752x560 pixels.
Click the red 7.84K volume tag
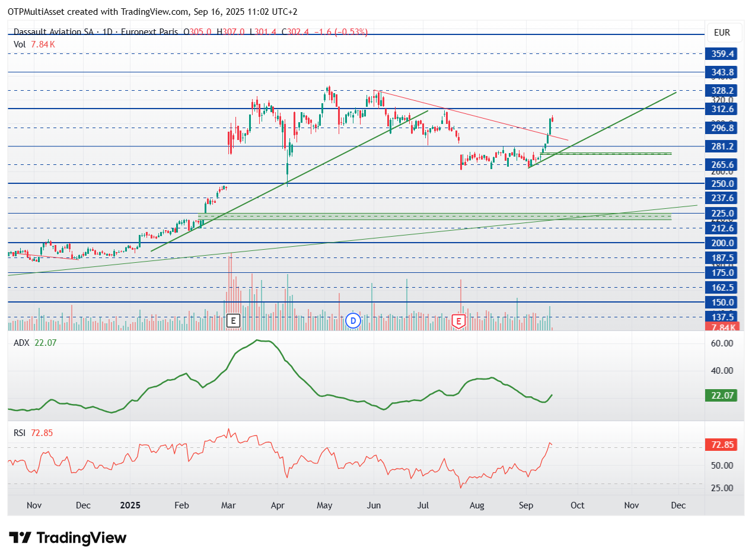point(721,327)
